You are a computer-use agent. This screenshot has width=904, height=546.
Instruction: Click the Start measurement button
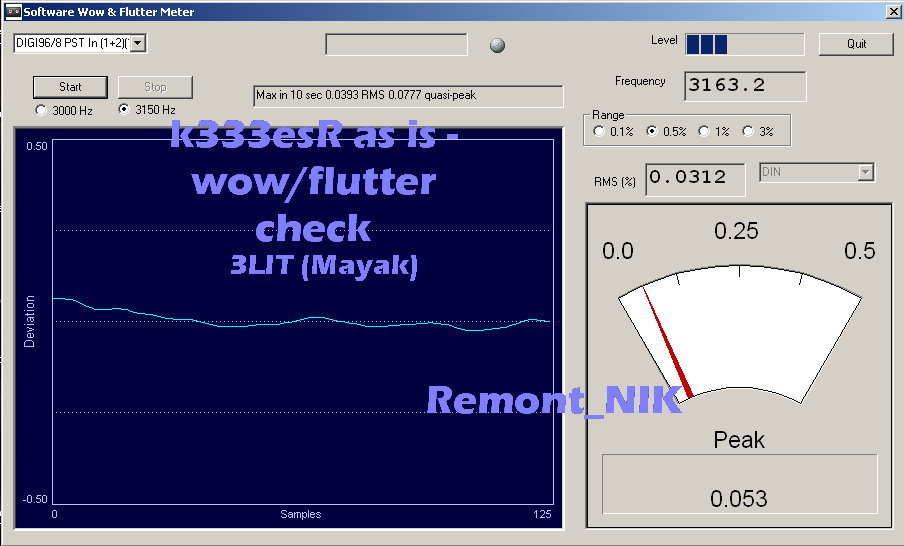click(x=70, y=87)
